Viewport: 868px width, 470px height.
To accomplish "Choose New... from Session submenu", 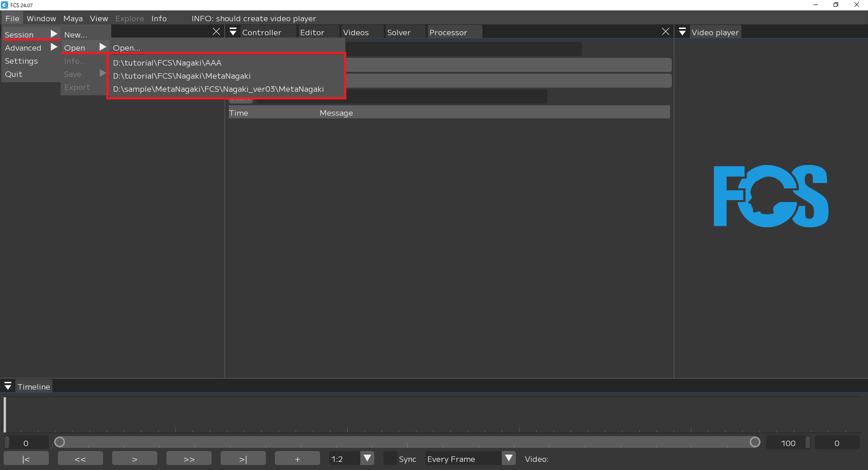I will (x=75, y=35).
